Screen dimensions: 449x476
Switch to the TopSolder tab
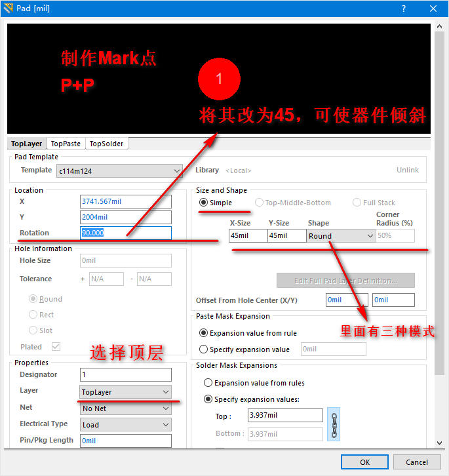(106, 144)
